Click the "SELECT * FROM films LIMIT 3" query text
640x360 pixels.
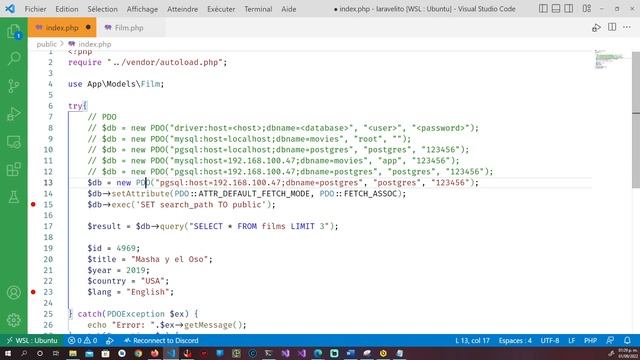[x=261, y=226]
